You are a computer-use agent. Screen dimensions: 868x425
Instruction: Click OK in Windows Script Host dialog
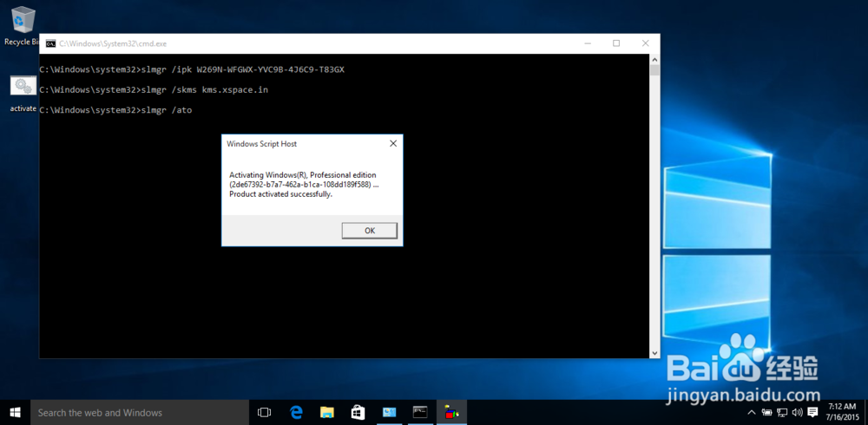[369, 231]
